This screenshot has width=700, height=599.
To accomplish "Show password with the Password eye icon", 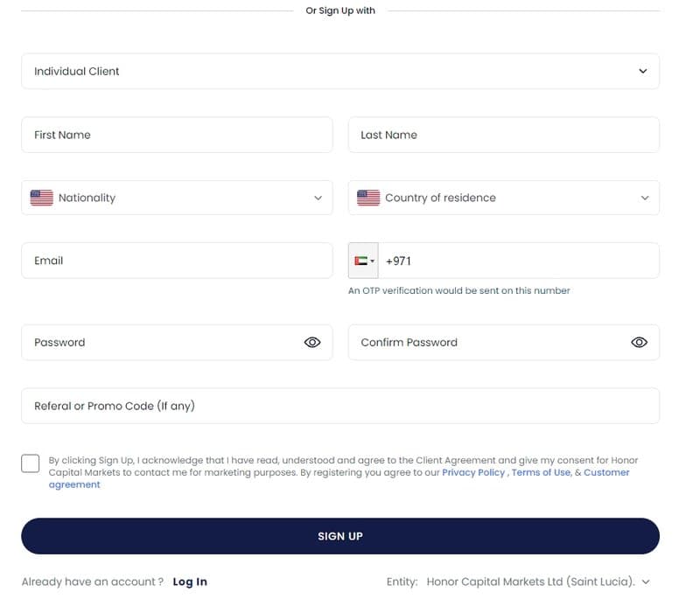I will pyautogui.click(x=312, y=342).
